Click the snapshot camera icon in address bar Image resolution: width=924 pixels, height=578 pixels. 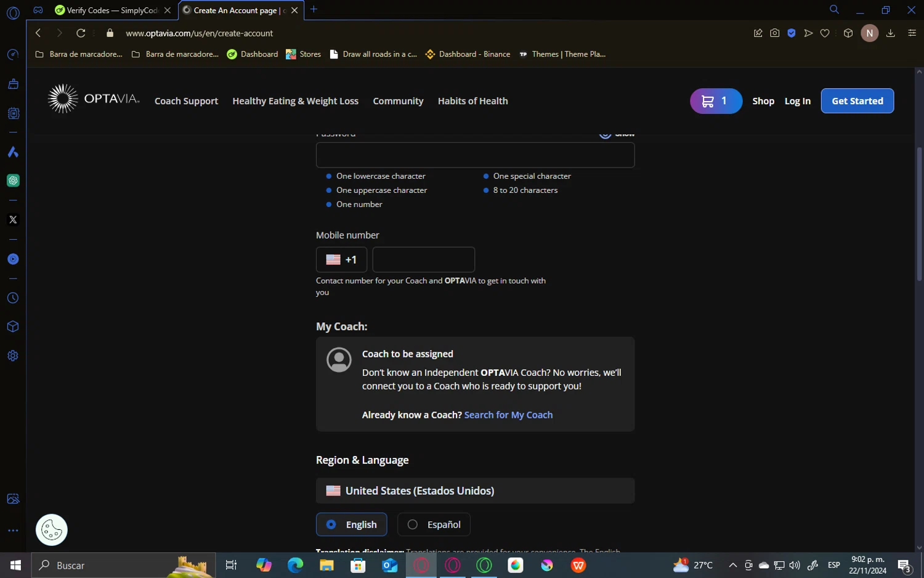774,33
